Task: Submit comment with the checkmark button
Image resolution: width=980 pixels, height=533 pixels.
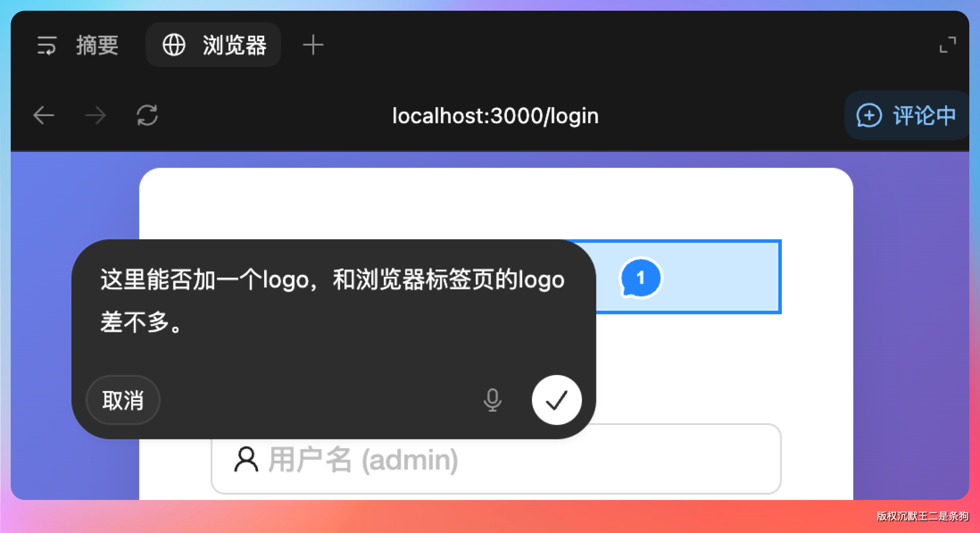Action: [x=556, y=400]
